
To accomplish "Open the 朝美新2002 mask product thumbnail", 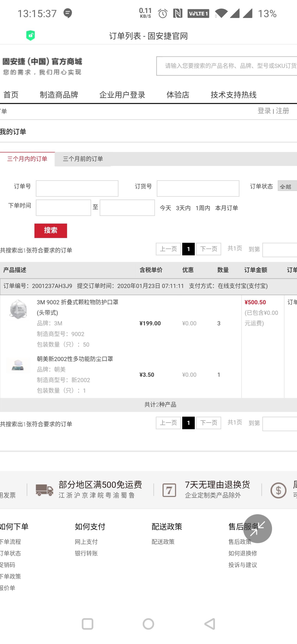I will [18, 365].
